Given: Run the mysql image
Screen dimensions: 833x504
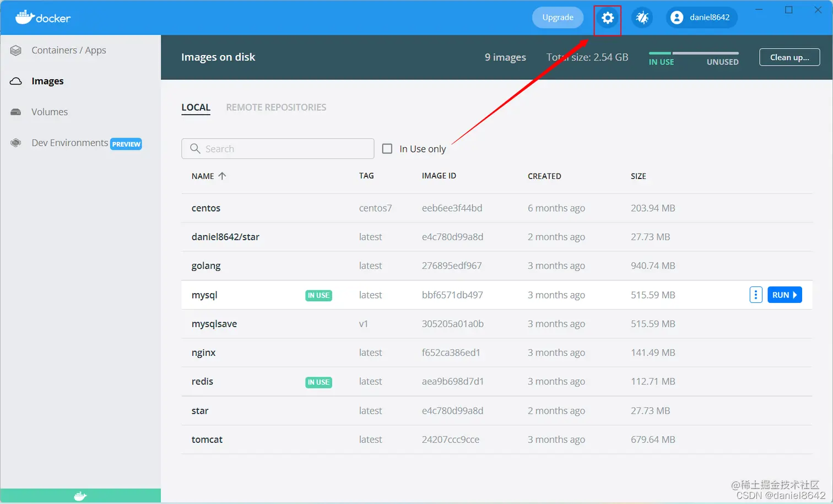Looking at the screenshot, I should pyautogui.click(x=785, y=295).
